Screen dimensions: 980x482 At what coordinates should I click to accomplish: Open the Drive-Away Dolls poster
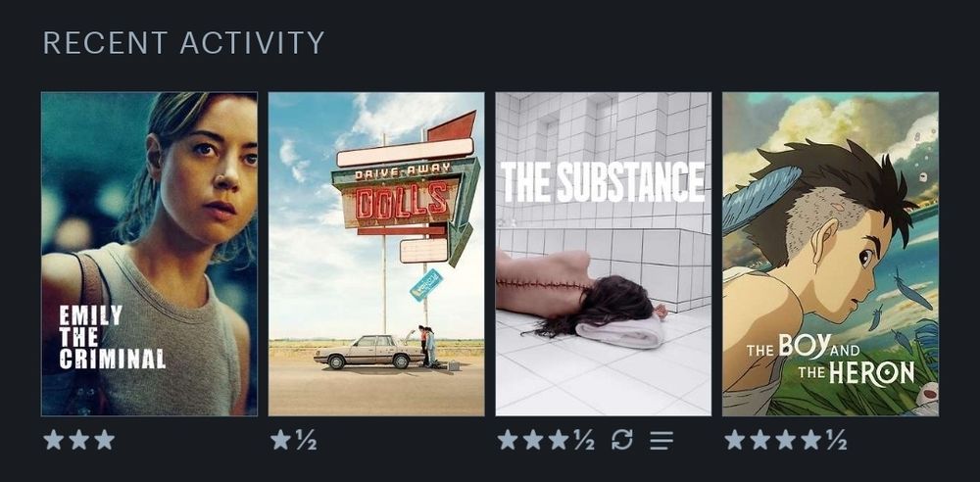pyautogui.click(x=376, y=254)
